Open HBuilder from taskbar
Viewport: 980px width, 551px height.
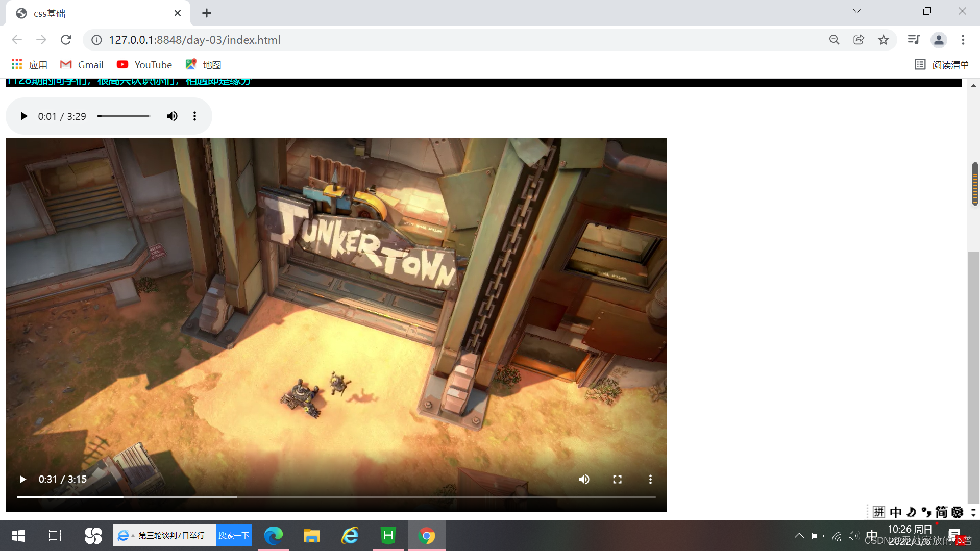388,536
